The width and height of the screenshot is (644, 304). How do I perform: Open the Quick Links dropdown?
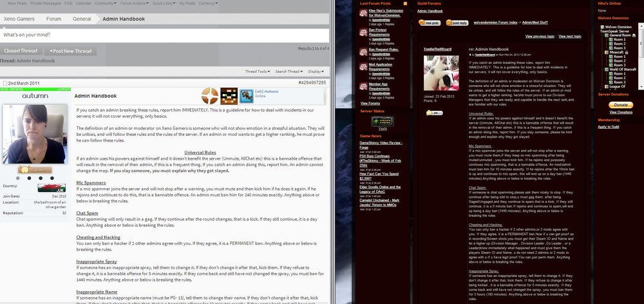pos(164,3)
